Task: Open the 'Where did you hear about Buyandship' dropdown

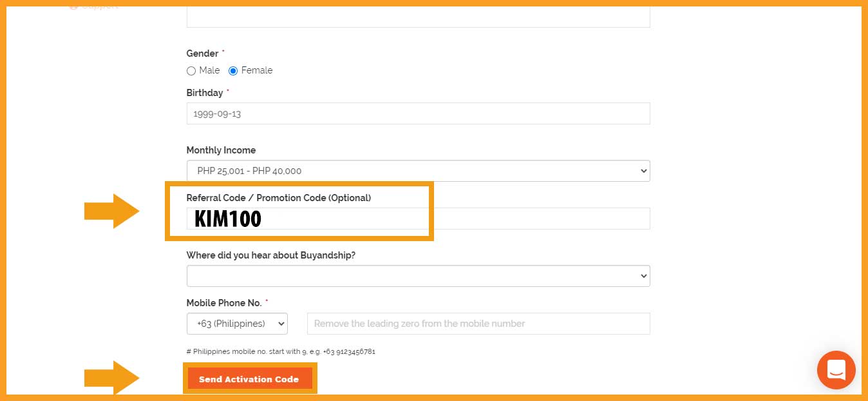Action: pos(418,276)
